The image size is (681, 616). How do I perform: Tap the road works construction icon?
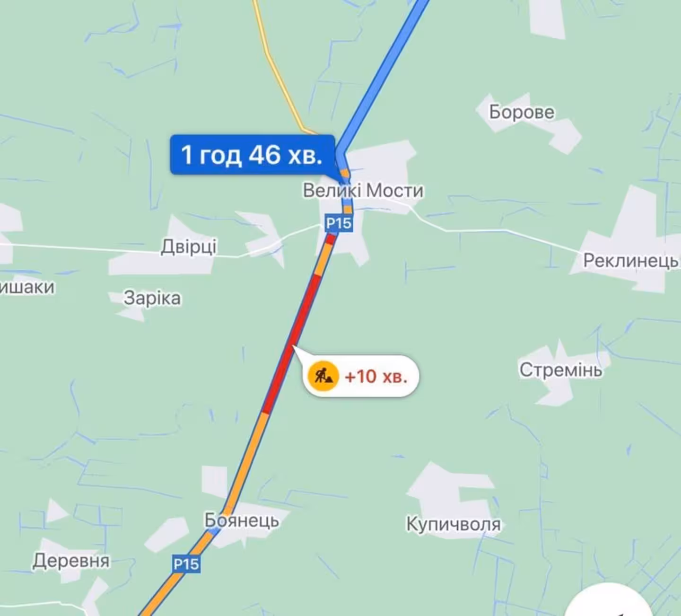tap(323, 376)
